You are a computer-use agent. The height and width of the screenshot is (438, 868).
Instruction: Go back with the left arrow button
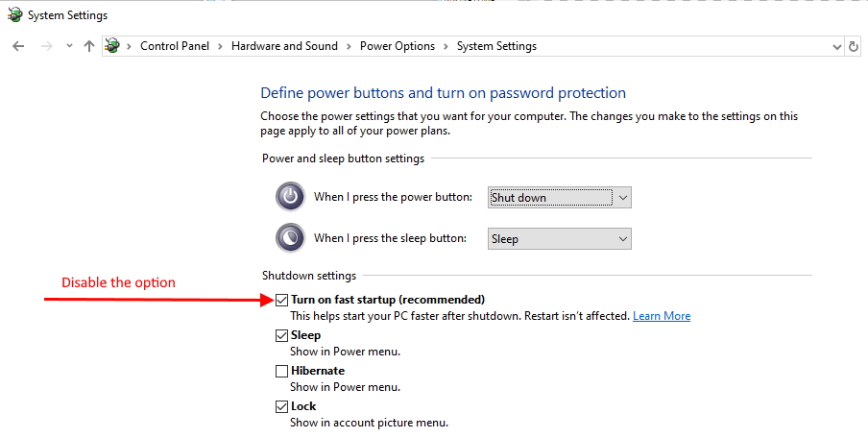(18, 46)
